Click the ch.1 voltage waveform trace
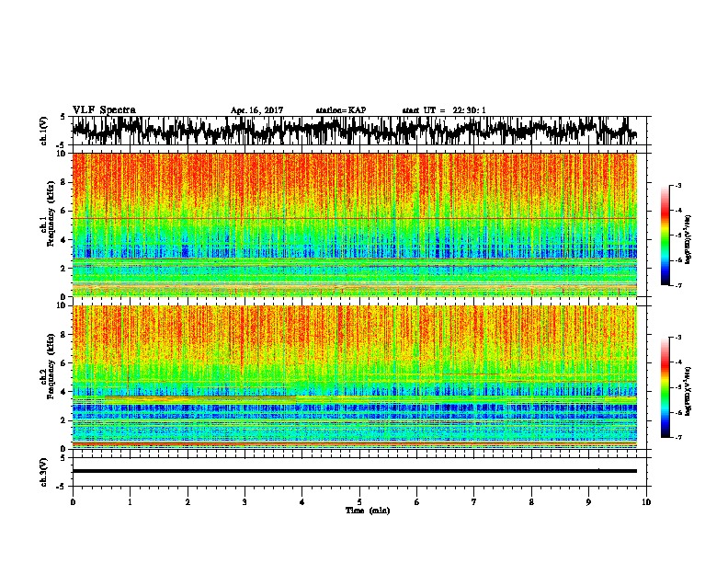Image resolution: width=728 pixels, height=563 pixels. pos(354,131)
